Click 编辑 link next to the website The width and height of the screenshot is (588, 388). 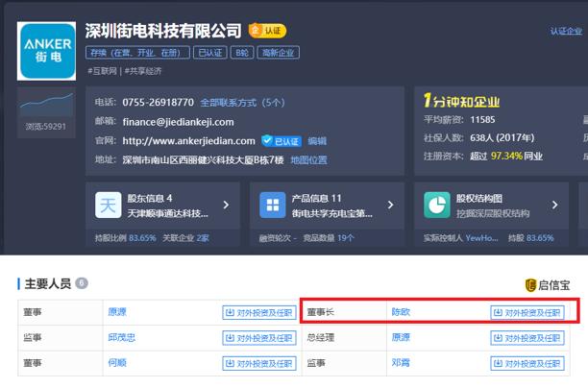click(317, 141)
